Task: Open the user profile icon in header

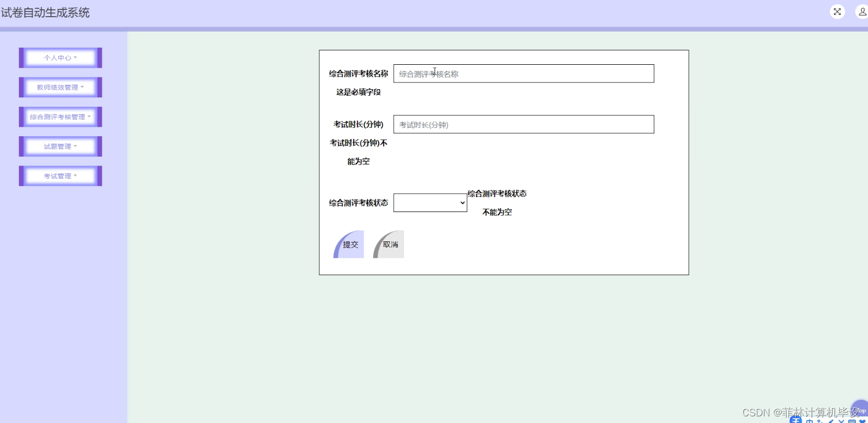Action: coord(862,12)
